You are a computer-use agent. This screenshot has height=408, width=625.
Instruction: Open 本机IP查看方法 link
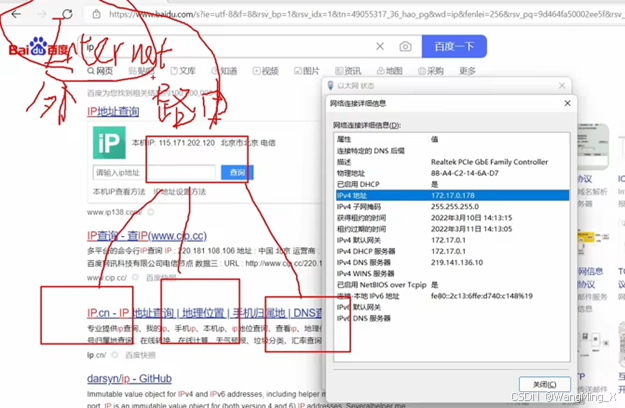coord(119,192)
